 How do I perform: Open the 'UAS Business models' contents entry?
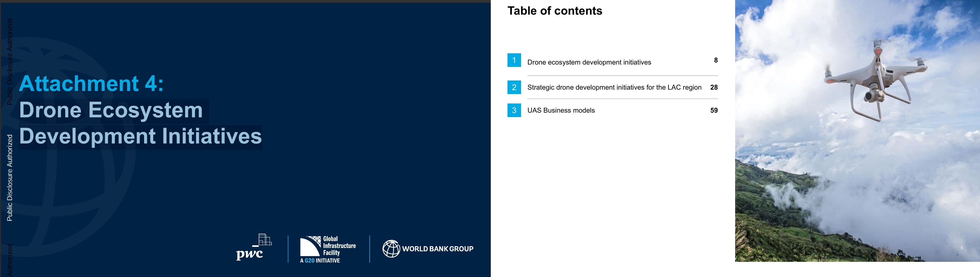point(561,111)
